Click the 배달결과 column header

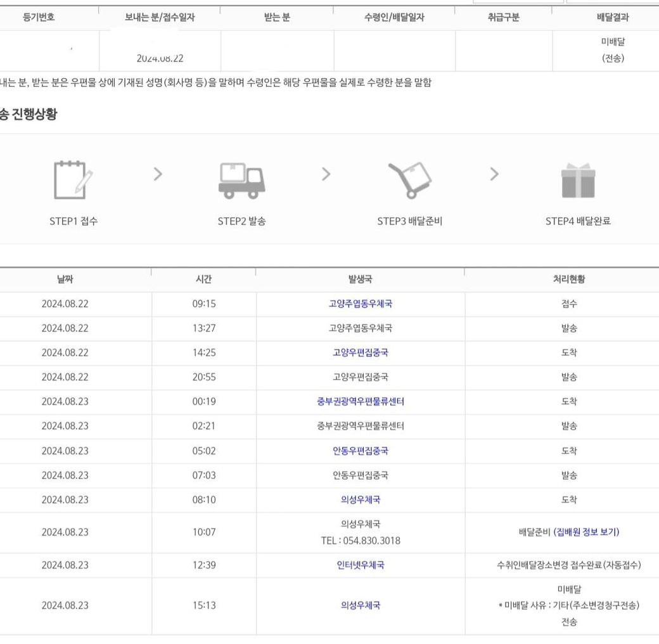[x=613, y=18]
